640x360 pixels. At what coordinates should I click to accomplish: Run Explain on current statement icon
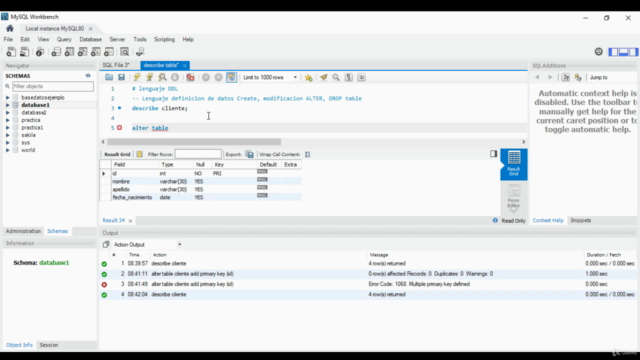(x=162, y=77)
